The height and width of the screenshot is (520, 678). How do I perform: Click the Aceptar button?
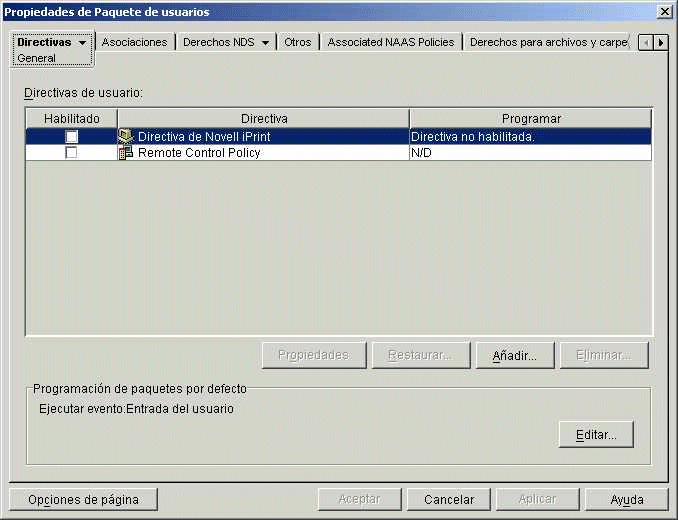359,500
